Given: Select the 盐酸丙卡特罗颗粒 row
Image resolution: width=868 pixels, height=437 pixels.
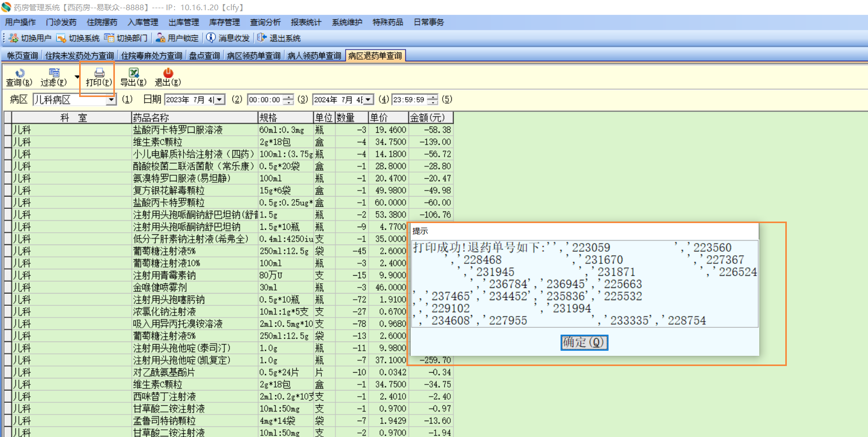Looking at the screenshot, I should point(229,203).
